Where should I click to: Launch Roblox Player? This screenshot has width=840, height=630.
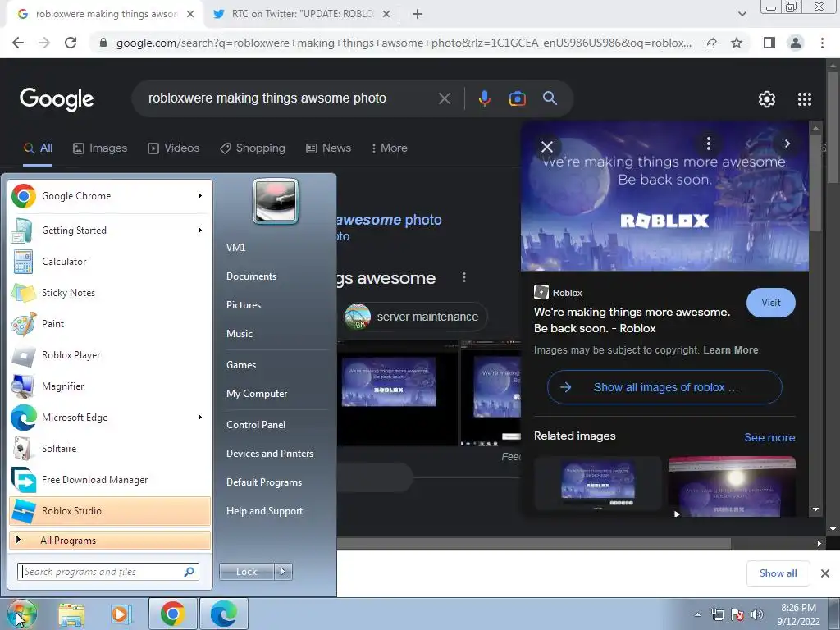pos(110,355)
